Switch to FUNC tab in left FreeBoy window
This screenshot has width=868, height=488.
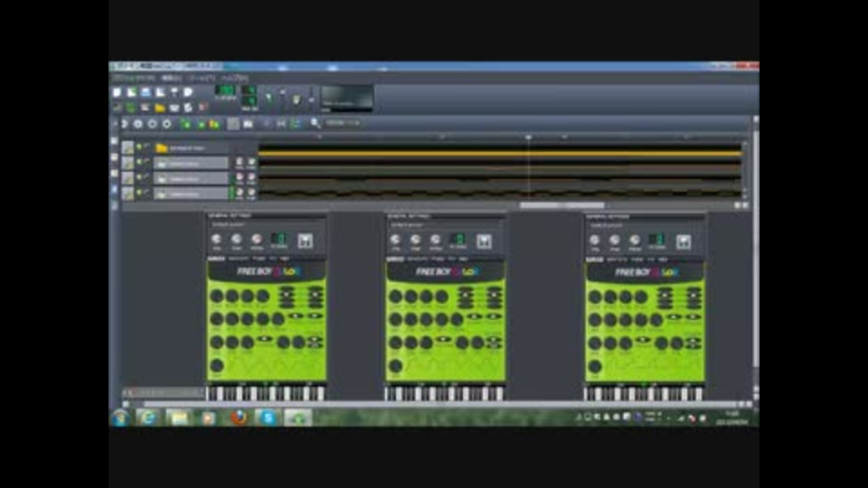coord(259,258)
